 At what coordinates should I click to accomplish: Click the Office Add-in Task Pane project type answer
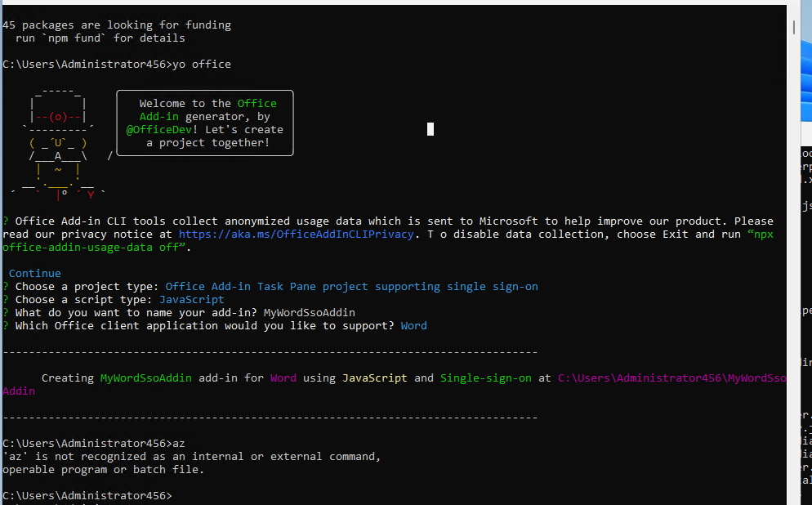point(351,287)
